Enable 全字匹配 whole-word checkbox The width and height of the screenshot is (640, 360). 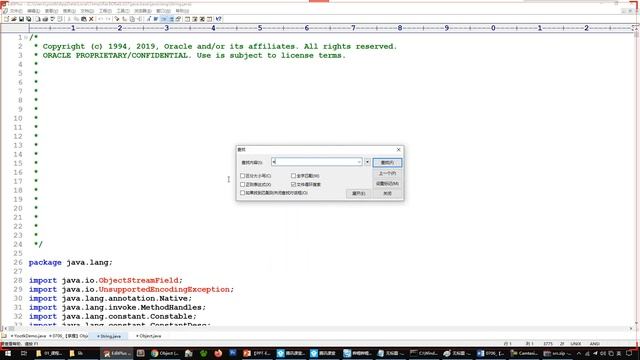[x=293, y=176]
